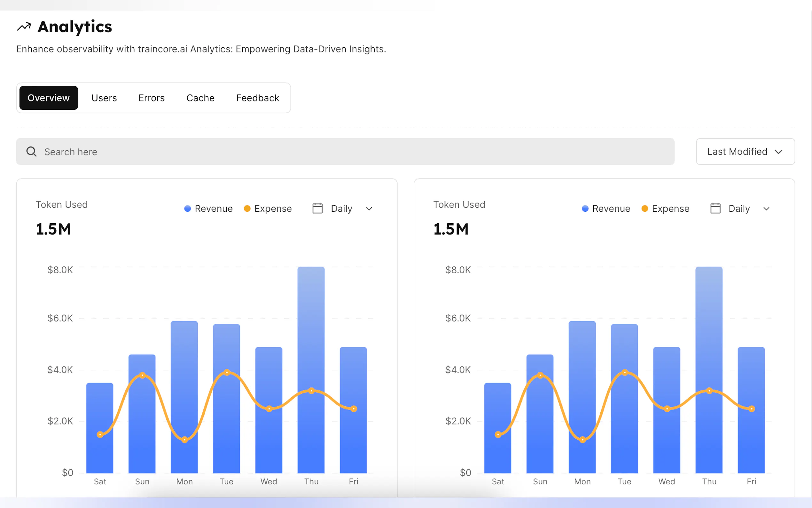The image size is (812, 508).
Task: Click the search magnifier icon
Action: coord(31,152)
